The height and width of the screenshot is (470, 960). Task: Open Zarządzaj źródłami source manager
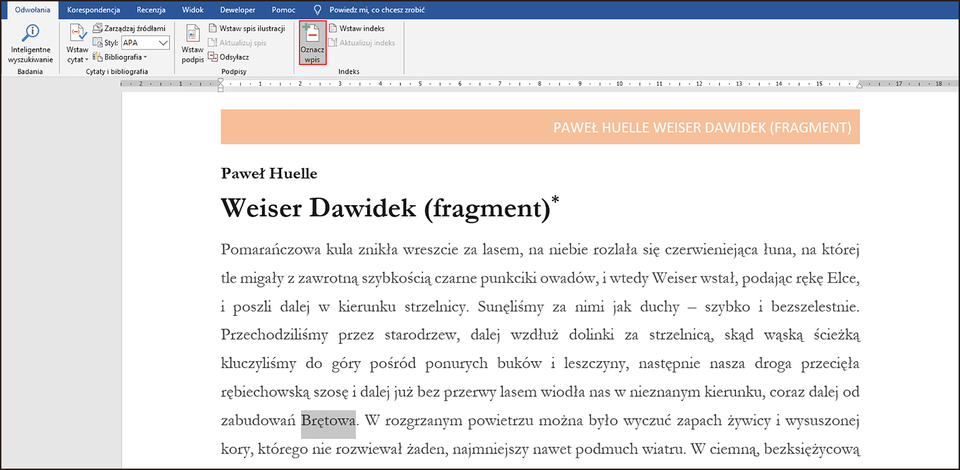(129, 28)
